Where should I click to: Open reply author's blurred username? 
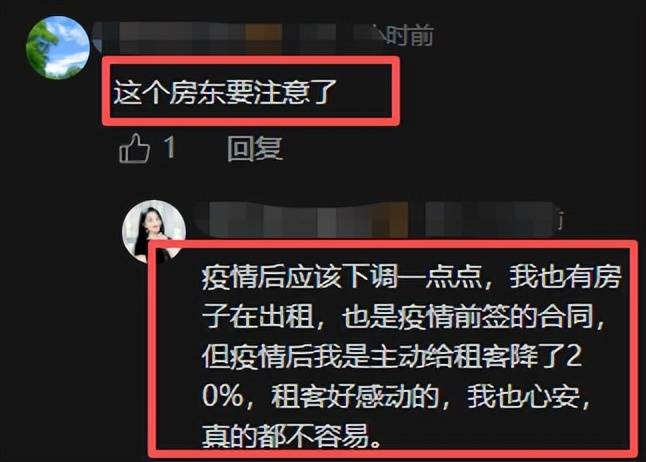tap(375, 219)
